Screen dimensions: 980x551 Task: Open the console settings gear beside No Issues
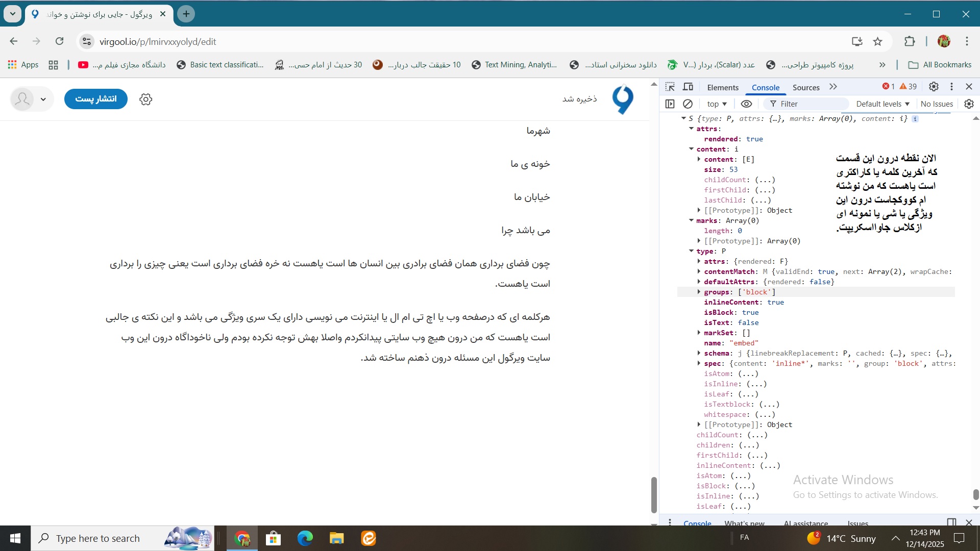point(969,104)
